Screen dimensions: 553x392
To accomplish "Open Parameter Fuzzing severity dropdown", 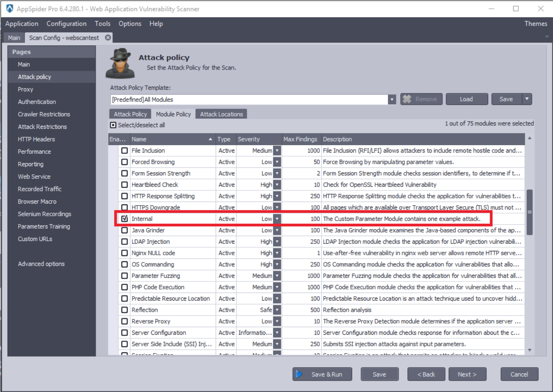I will (x=277, y=276).
